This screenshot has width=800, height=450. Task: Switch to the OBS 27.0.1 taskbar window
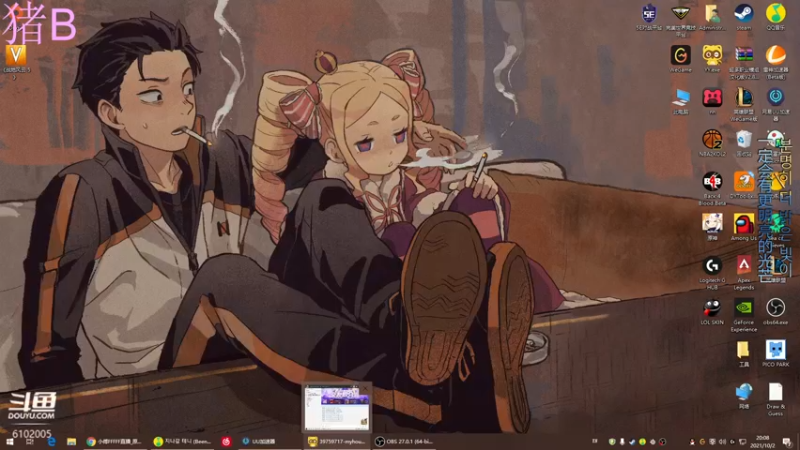(404, 442)
